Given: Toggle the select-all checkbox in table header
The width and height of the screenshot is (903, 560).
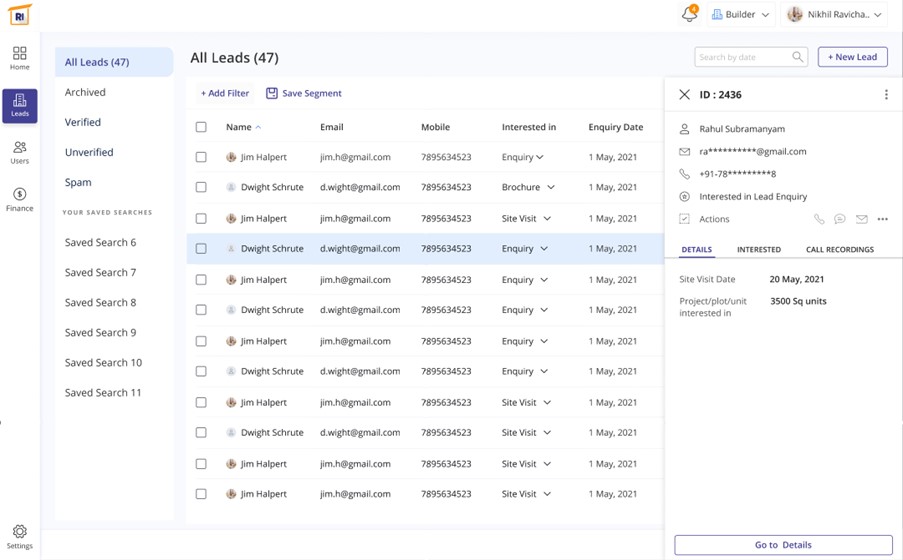Looking at the screenshot, I should pyautogui.click(x=201, y=127).
